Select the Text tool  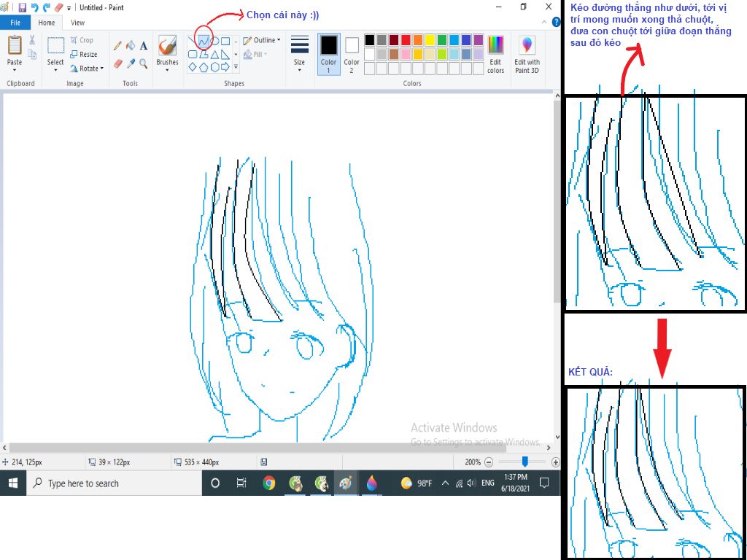(144, 46)
